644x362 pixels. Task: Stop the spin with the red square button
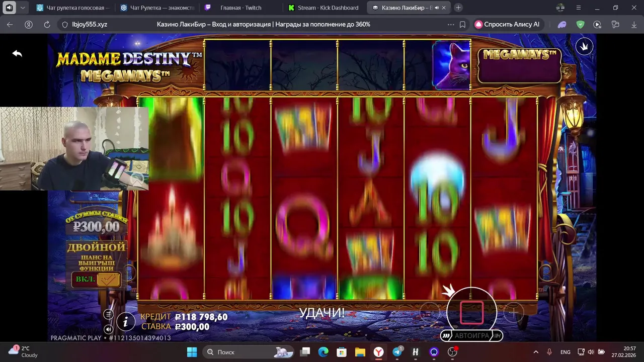(471, 312)
